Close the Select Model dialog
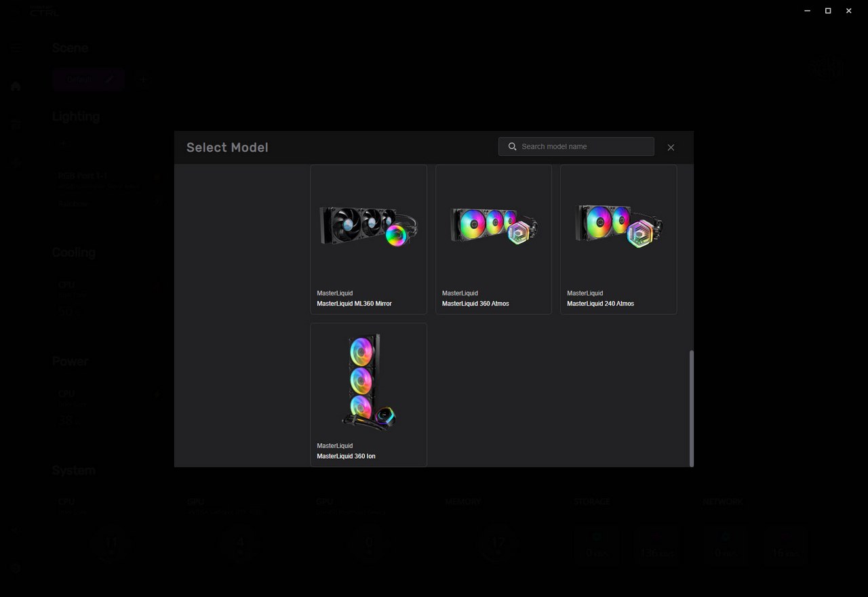Viewport: 868px width, 597px height. click(671, 148)
